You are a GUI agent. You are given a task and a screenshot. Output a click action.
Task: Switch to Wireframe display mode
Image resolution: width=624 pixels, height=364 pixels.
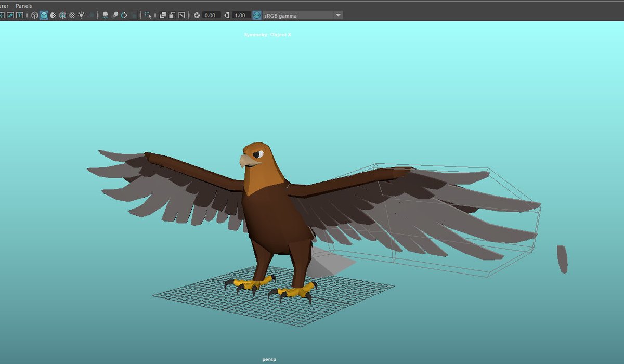pyautogui.click(x=34, y=15)
